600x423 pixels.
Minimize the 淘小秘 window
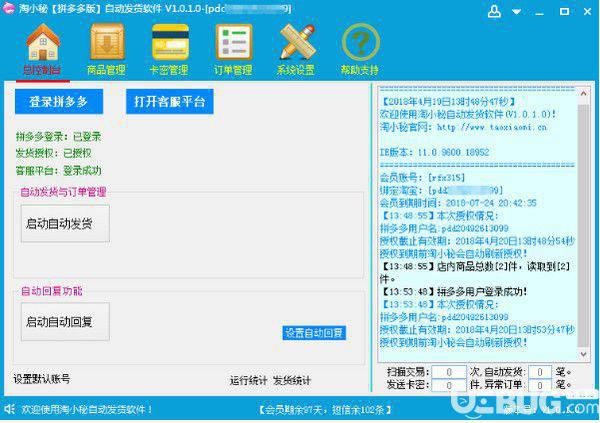pos(540,12)
